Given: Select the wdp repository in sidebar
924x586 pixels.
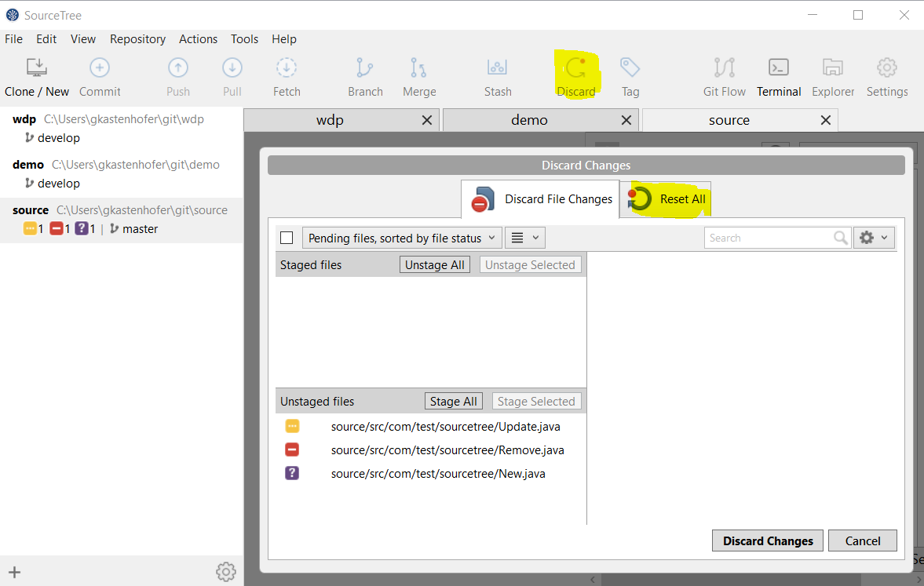Looking at the screenshot, I should click(122, 129).
